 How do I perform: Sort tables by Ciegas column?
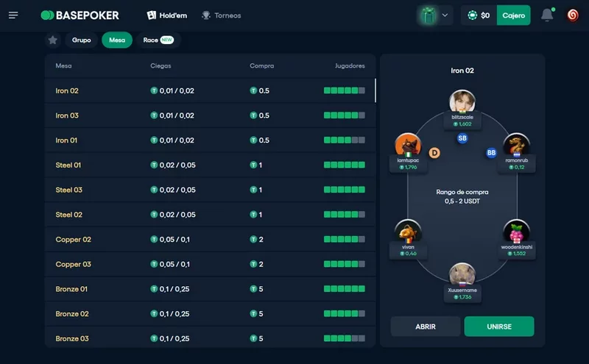coord(161,66)
